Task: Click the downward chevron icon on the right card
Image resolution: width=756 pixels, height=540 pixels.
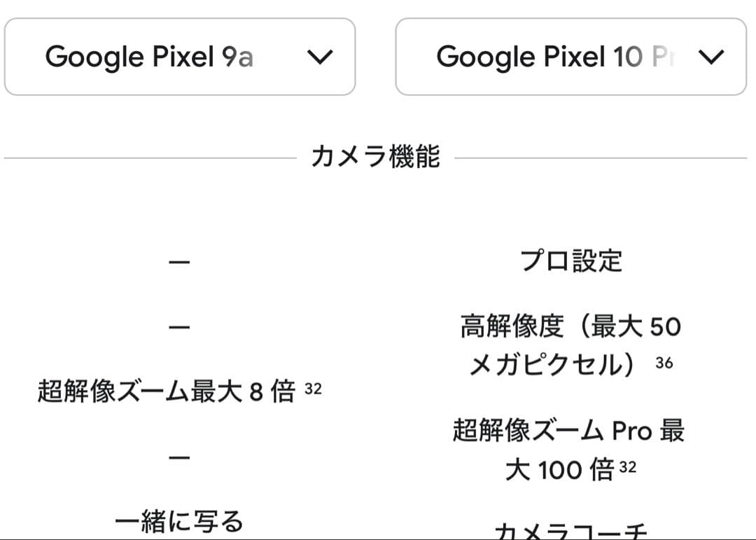Action: pos(710,57)
